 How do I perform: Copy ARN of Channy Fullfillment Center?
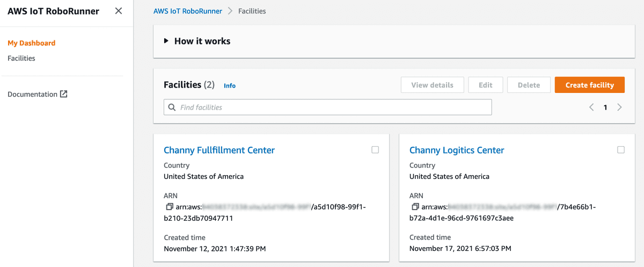coord(169,207)
